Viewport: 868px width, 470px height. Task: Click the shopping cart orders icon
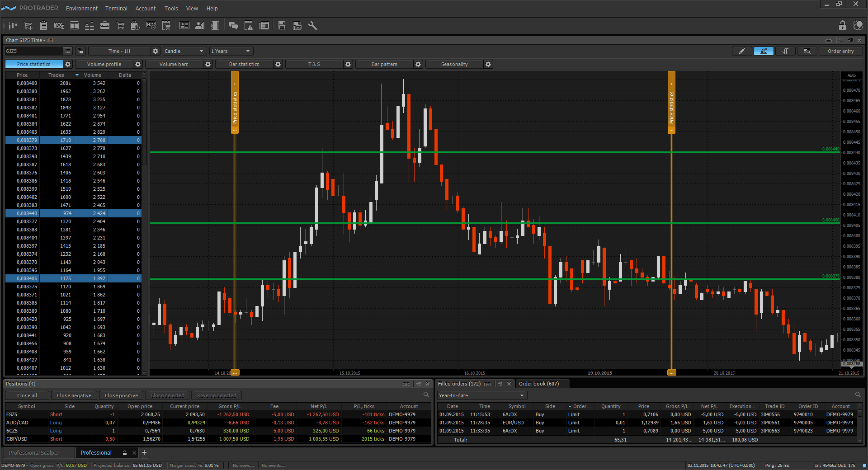pos(120,26)
